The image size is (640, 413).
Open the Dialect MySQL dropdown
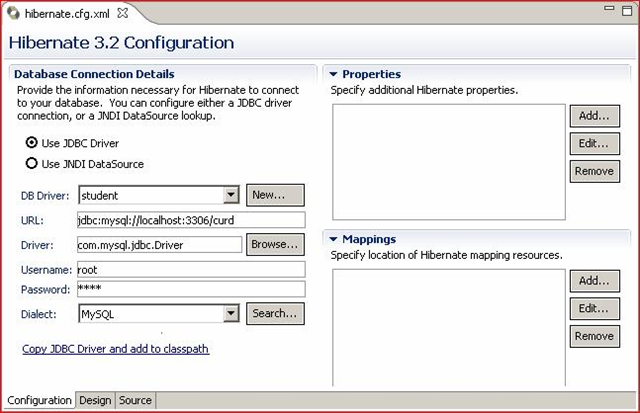(x=231, y=314)
